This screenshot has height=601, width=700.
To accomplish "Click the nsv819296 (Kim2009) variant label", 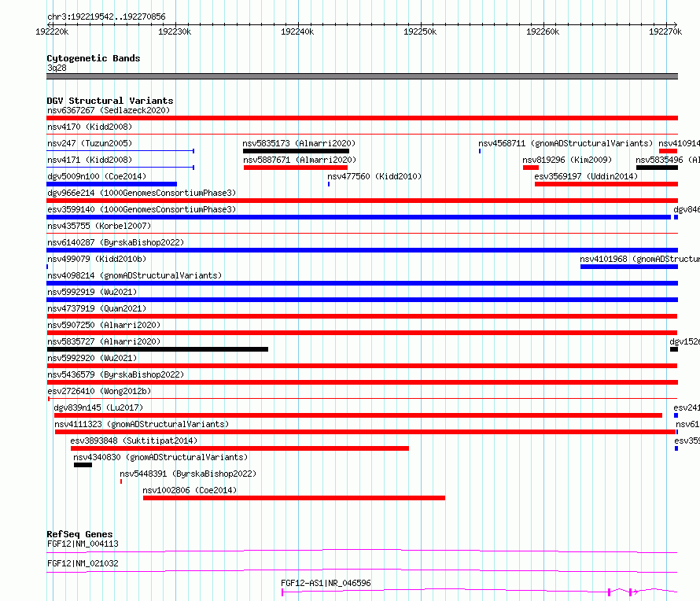I will coord(567,160).
